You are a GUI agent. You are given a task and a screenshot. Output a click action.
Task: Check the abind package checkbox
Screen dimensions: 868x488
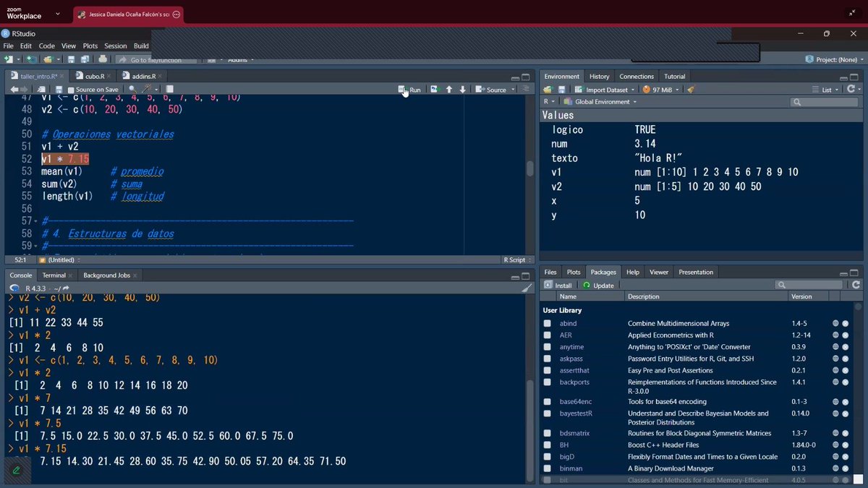[x=548, y=323]
